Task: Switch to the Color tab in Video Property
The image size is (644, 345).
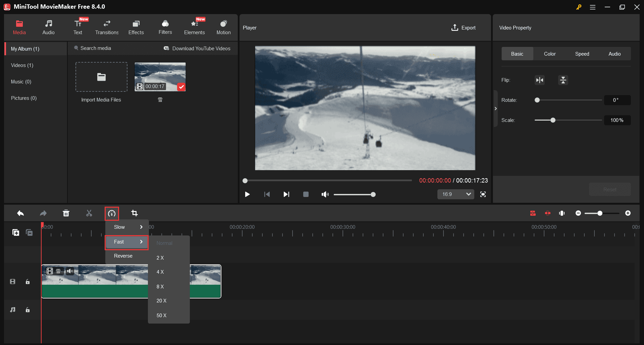Action: [x=549, y=54]
